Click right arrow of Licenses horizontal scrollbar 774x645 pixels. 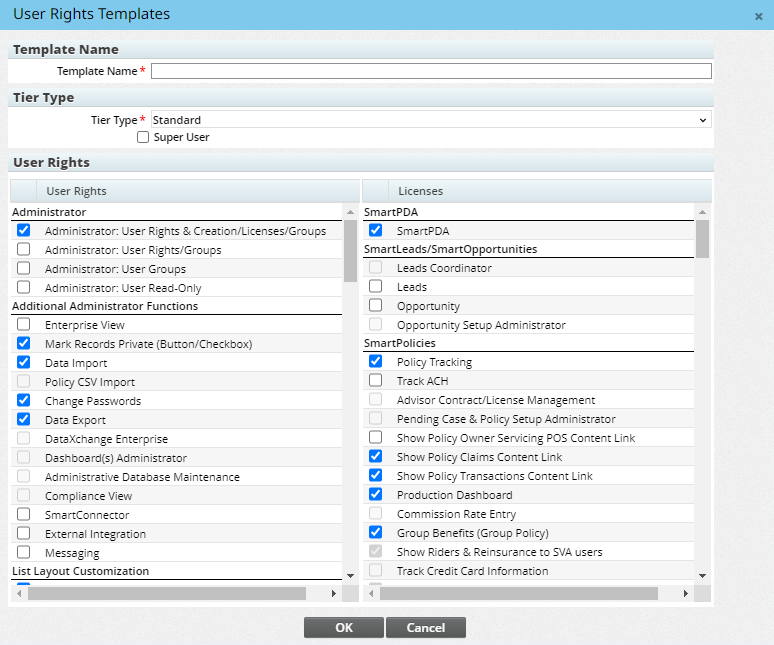click(x=686, y=593)
